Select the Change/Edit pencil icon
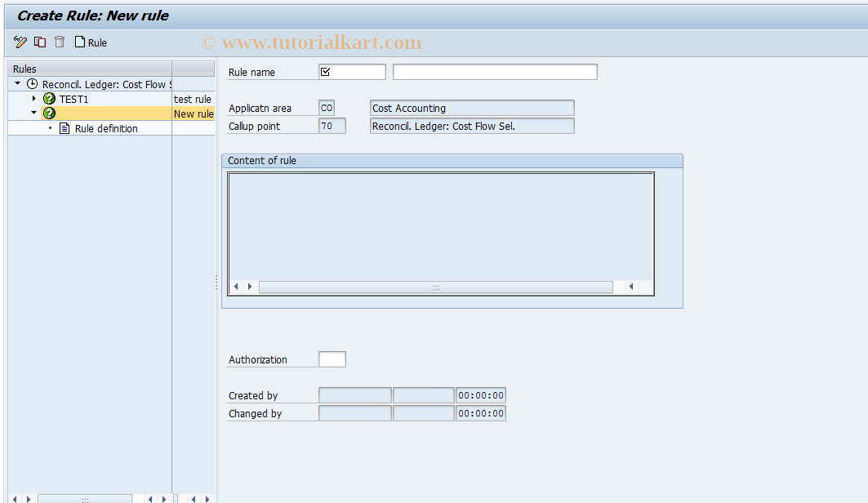Viewport: 868px width, 503px height. click(20, 42)
